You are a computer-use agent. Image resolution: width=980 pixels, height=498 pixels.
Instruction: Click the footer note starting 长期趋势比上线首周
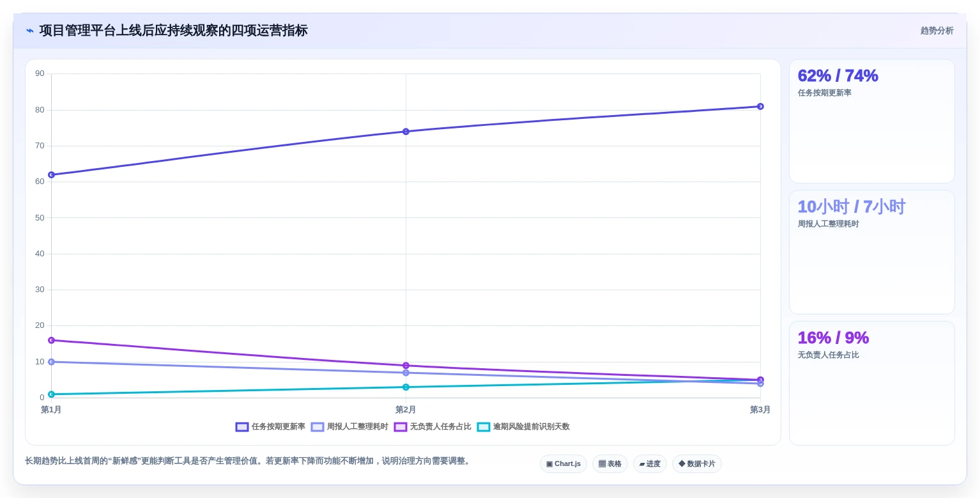tap(249, 461)
